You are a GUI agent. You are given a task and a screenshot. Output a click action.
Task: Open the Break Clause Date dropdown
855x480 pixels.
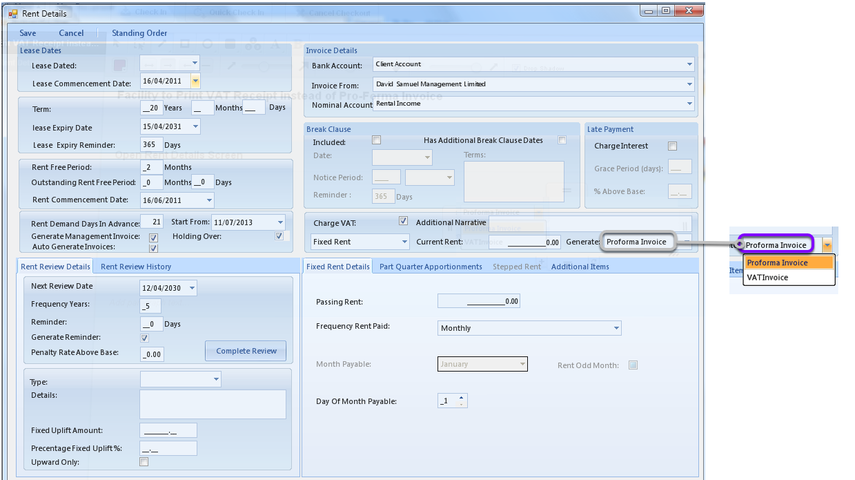pyautogui.click(x=427, y=158)
